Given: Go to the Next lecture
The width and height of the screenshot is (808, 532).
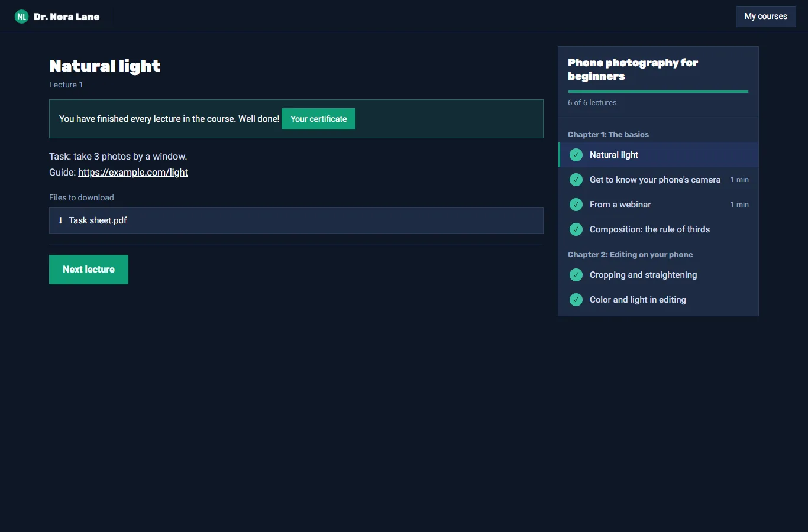Looking at the screenshot, I should click(x=89, y=270).
